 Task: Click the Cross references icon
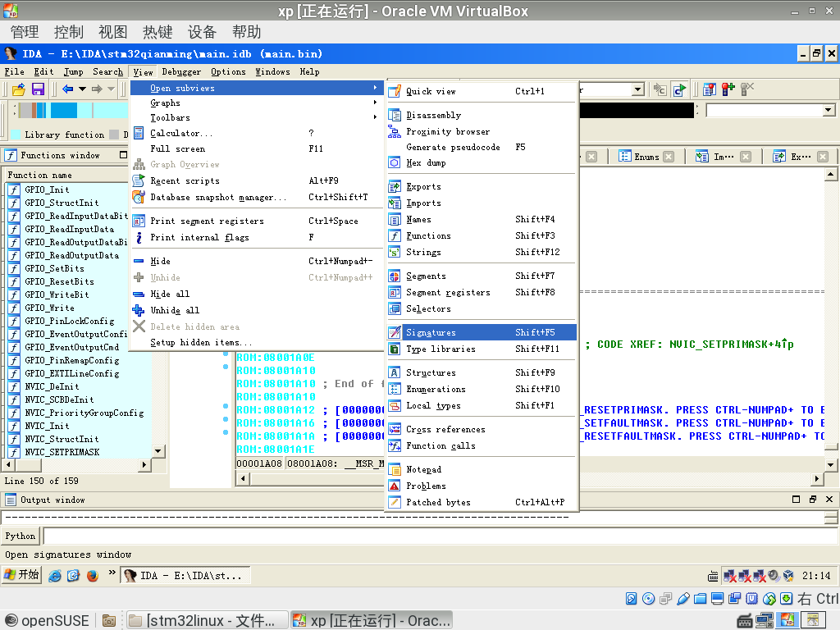(395, 429)
